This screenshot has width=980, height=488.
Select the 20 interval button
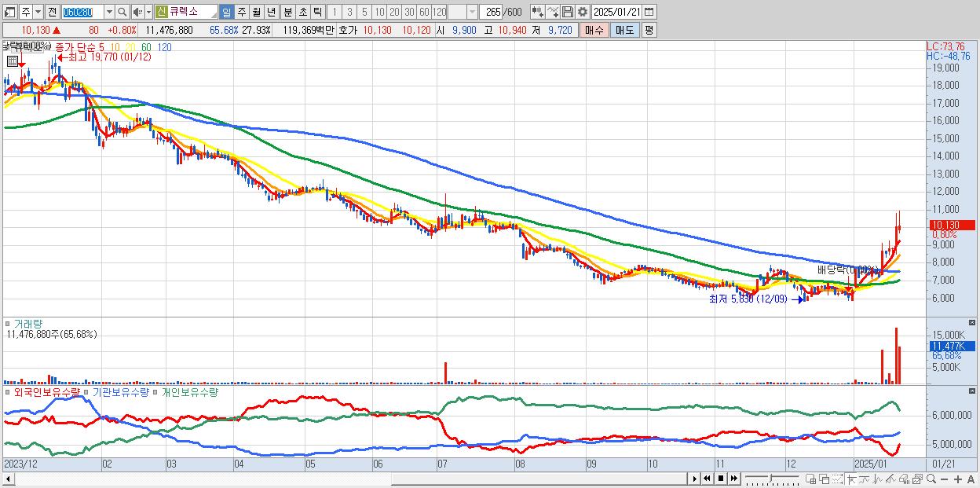tap(394, 12)
